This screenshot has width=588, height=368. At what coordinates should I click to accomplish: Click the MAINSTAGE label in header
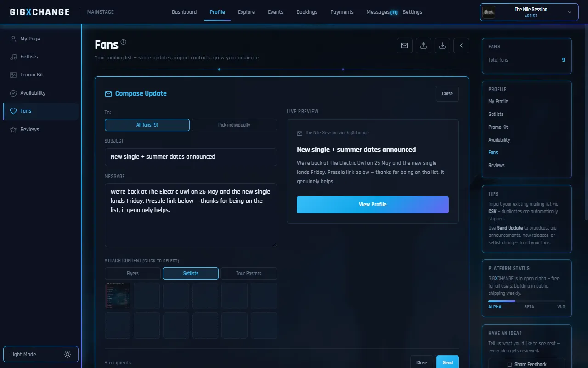click(101, 12)
